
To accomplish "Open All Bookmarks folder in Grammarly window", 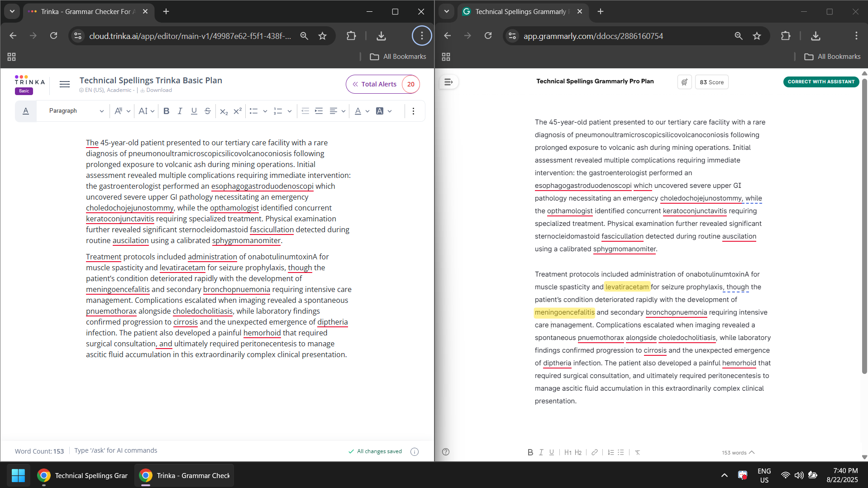I will pyautogui.click(x=832, y=57).
